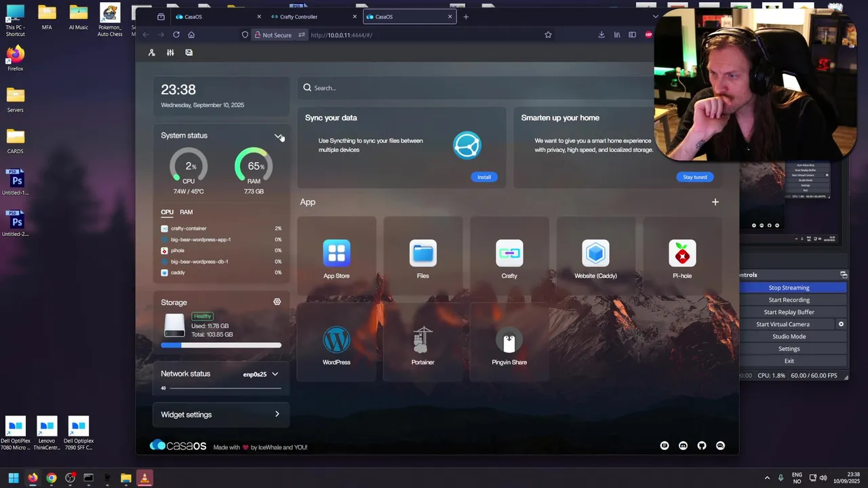868x488 pixels.
Task: Open File Explorer from the taskbar
Action: pos(125,478)
